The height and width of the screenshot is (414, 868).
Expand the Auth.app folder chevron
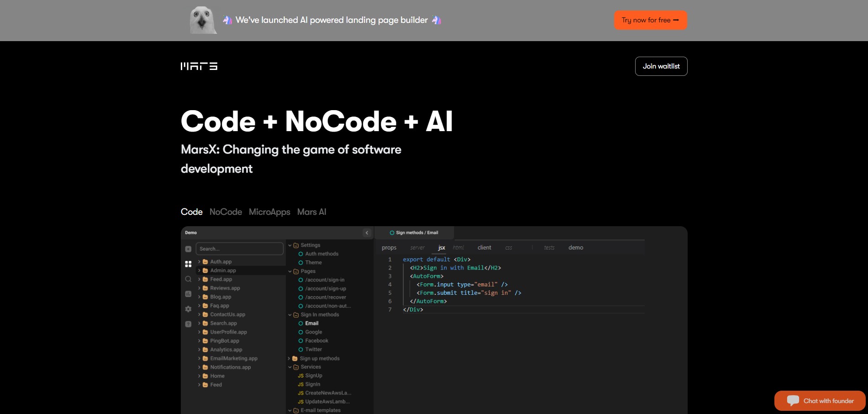click(x=199, y=262)
